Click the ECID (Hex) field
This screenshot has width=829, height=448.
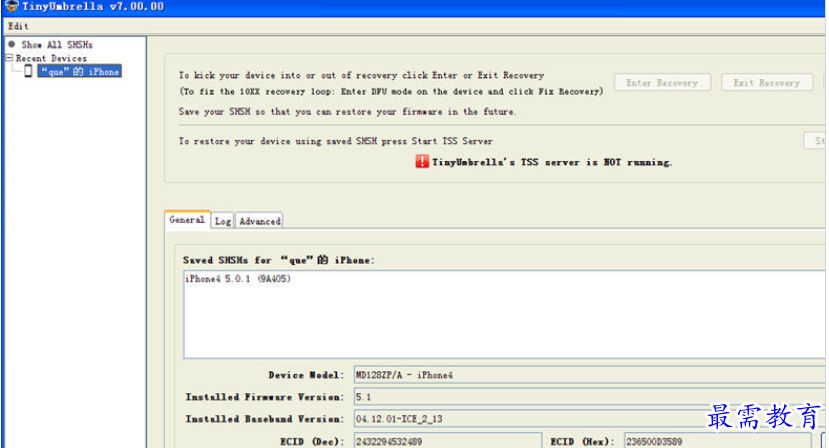pos(717,441)
